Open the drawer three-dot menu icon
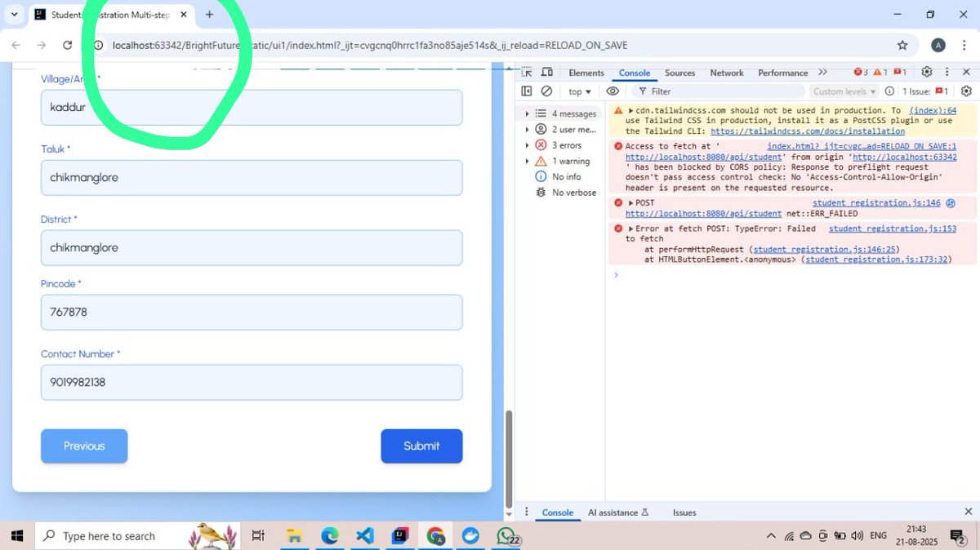Screen dimensions: 980x550 pos(527,512)
